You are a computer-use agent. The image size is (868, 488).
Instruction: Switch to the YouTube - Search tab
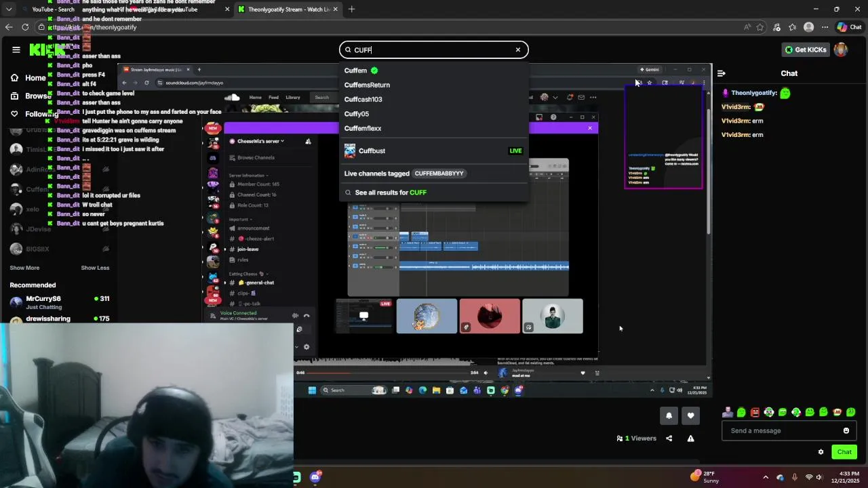click(53, 9)
